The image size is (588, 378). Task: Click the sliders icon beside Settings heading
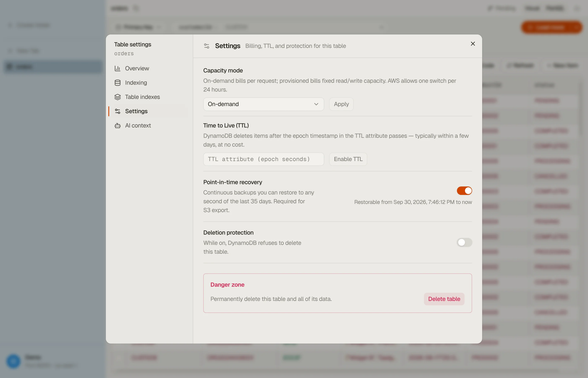click(x=207, y=46)
